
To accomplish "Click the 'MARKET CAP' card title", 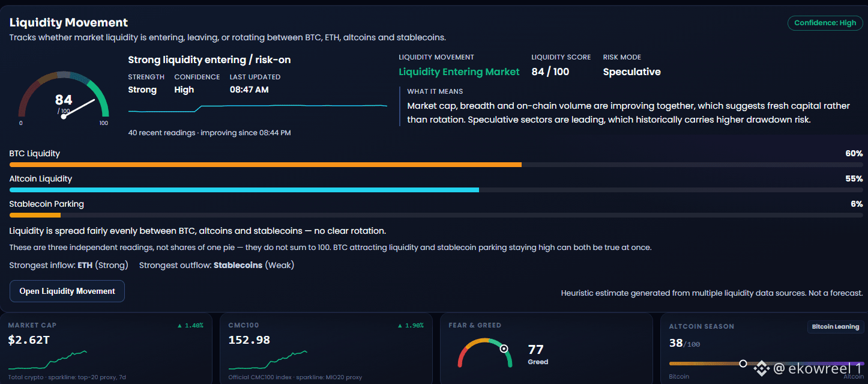I will [x=32, y=325].
